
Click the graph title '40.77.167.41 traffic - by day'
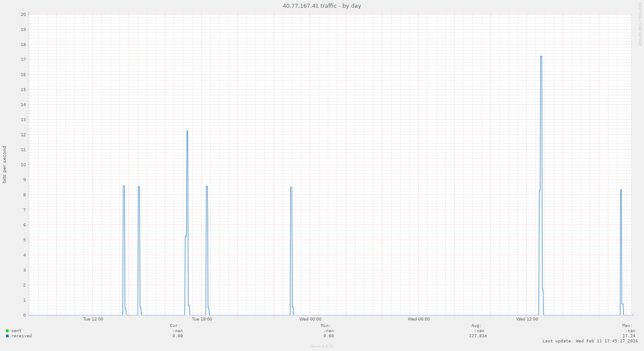click(321, 6)
